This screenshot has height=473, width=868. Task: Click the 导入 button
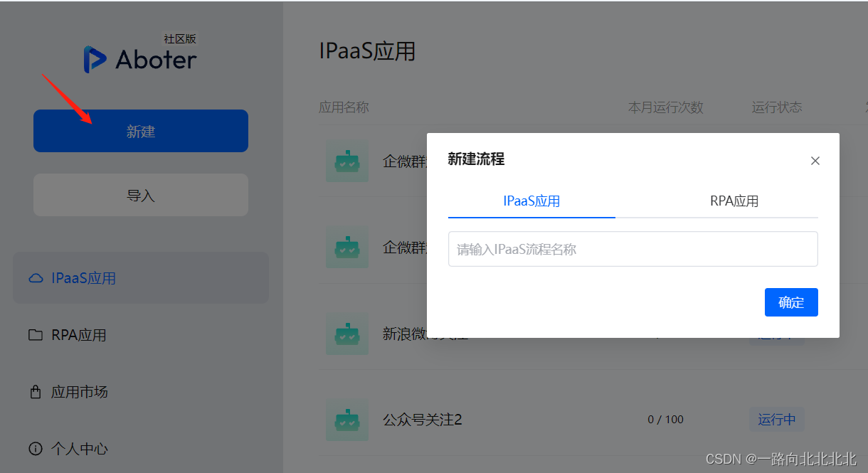tap(140, 194)
